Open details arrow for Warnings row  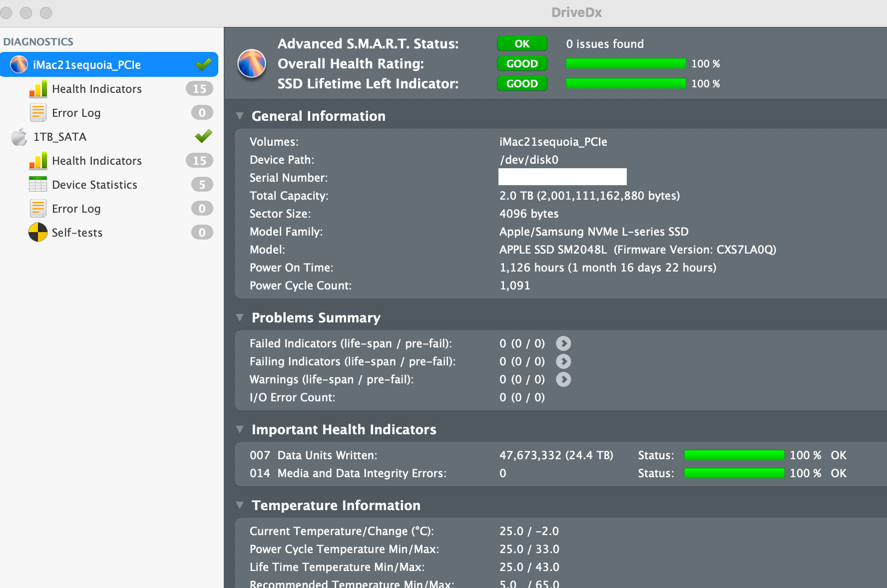coord(563,379)
